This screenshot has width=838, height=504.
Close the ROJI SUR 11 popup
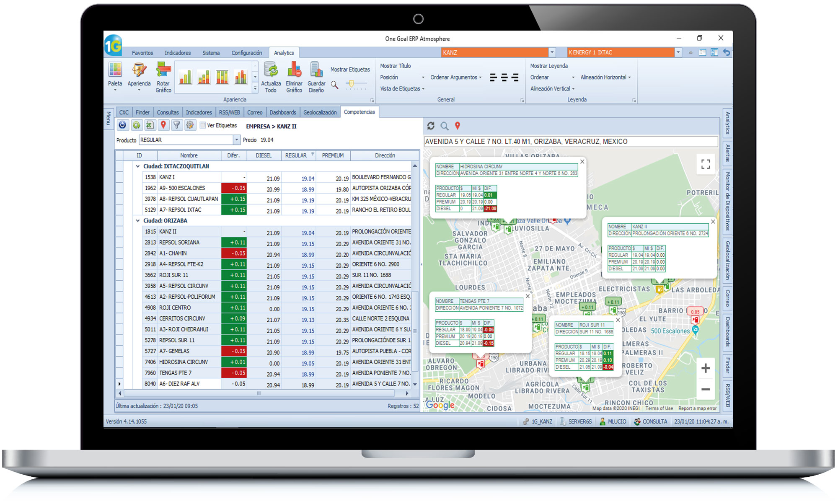click(x=618, y=320)
